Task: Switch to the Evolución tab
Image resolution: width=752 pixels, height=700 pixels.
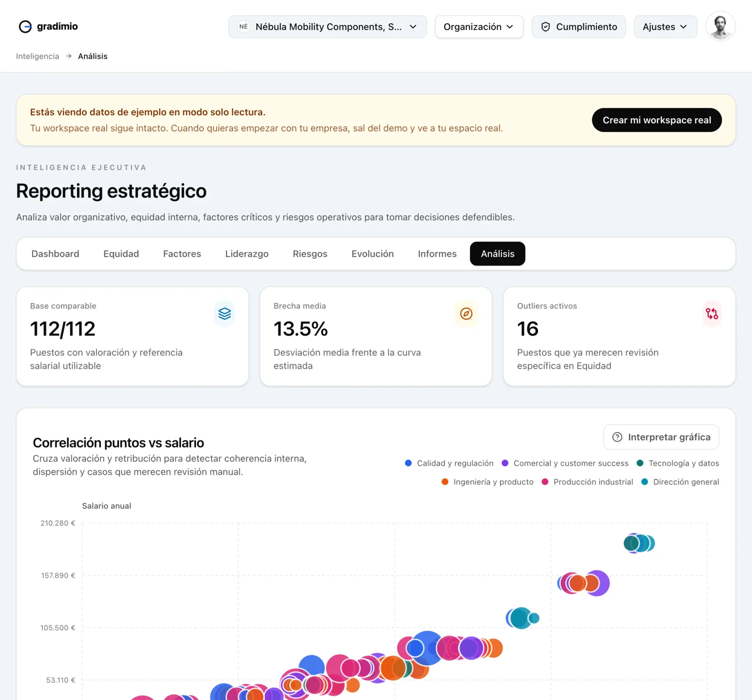Action: pos(373,254)
